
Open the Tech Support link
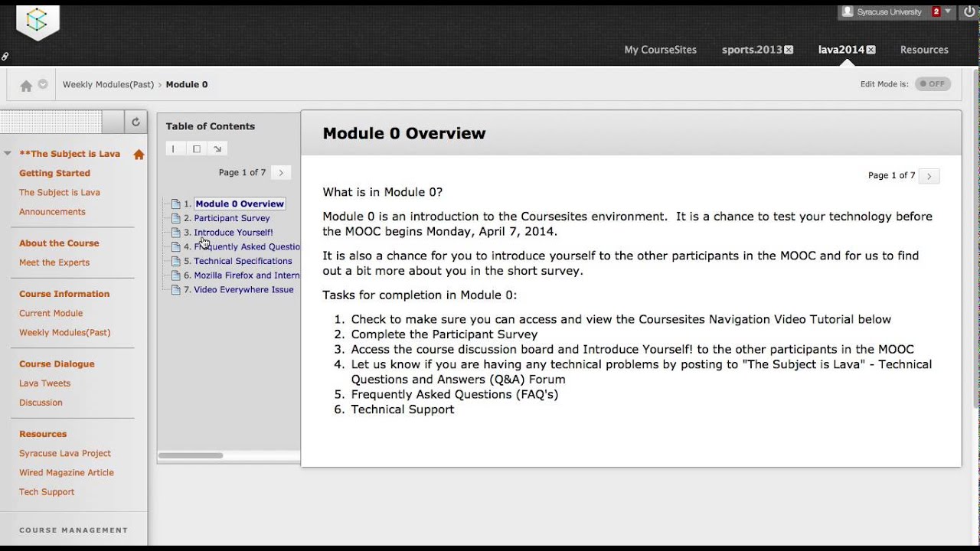47,492
